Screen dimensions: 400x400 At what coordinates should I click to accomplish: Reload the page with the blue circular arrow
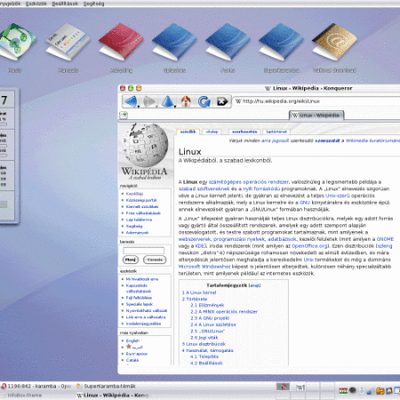(x=204, y=101)
